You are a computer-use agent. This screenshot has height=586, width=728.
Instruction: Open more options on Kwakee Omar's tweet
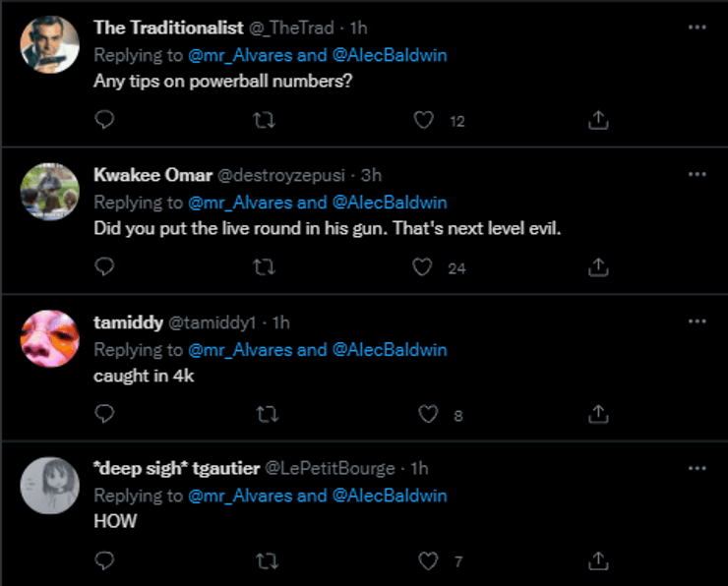point(697,175)
